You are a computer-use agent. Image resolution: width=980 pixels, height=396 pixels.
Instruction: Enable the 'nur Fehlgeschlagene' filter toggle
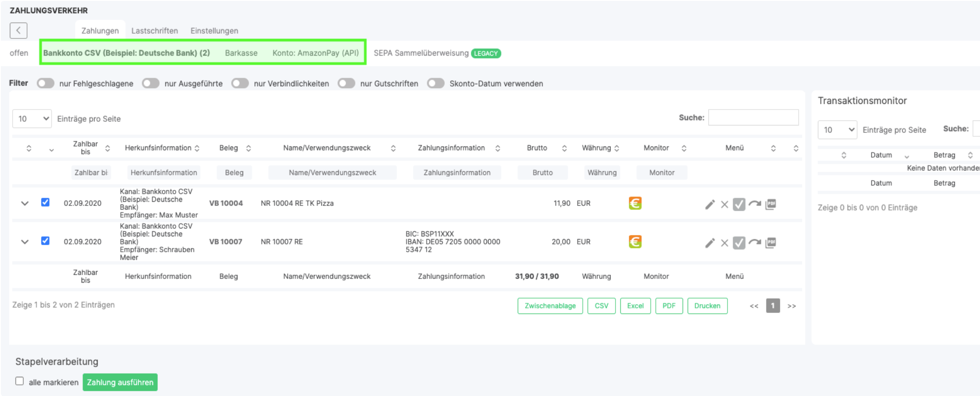pyautogui.click(x=45, y=83)
